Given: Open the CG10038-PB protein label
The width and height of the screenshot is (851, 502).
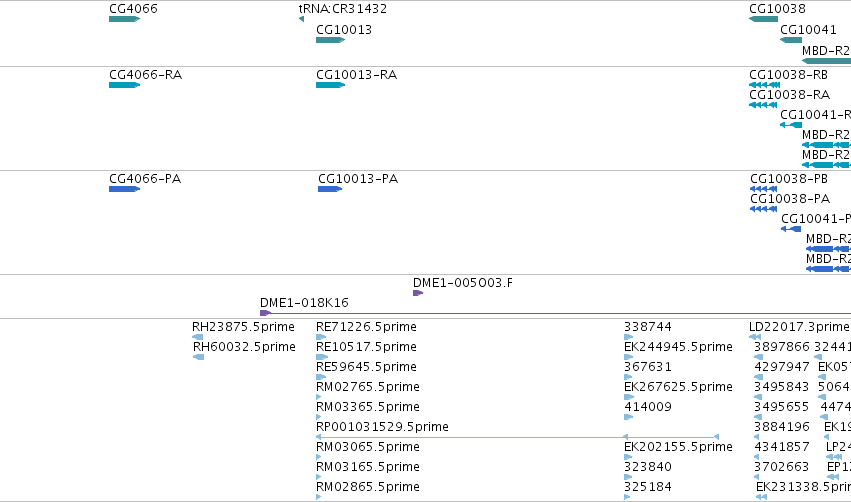Looking at the screenshot, I should pyautogui.click(x=789, y=179).
